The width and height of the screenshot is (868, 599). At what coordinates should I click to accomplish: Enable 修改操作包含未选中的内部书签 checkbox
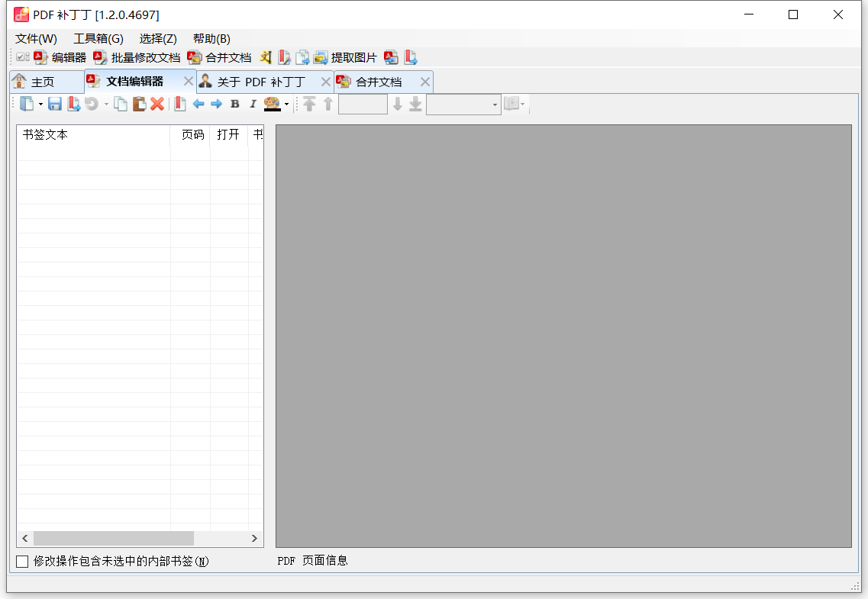23,562
